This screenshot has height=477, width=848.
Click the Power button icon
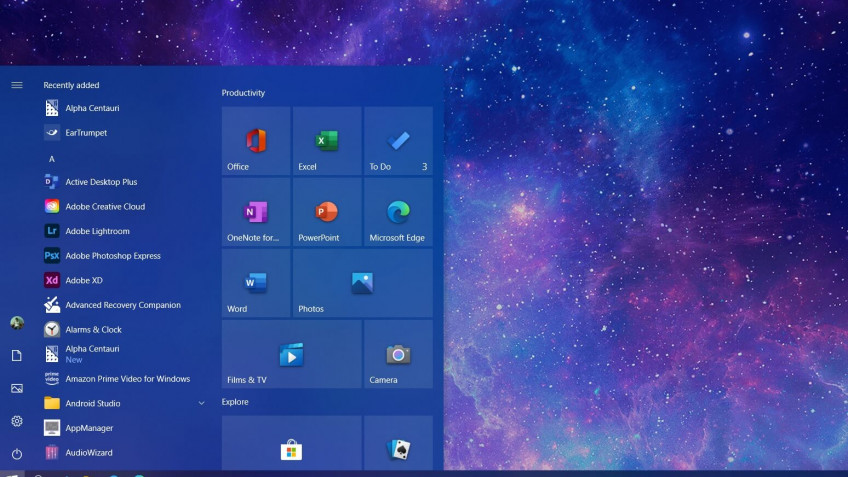(17, 454)
